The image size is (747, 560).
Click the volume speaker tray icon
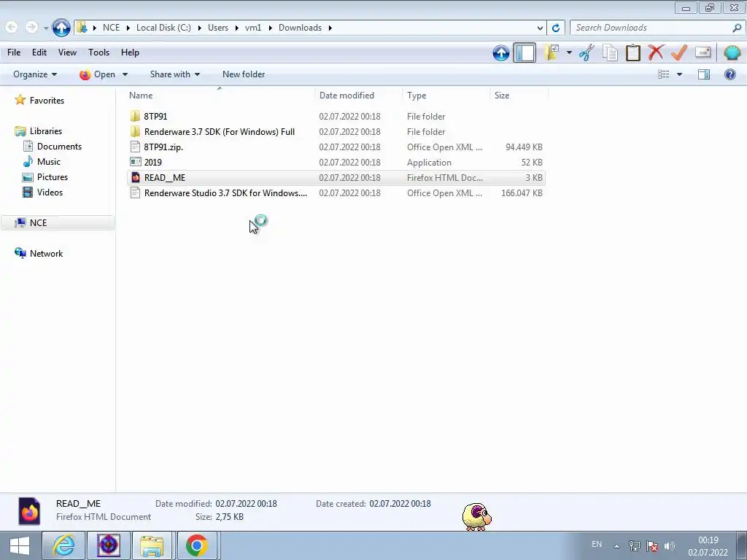click(x=670, y=545)
